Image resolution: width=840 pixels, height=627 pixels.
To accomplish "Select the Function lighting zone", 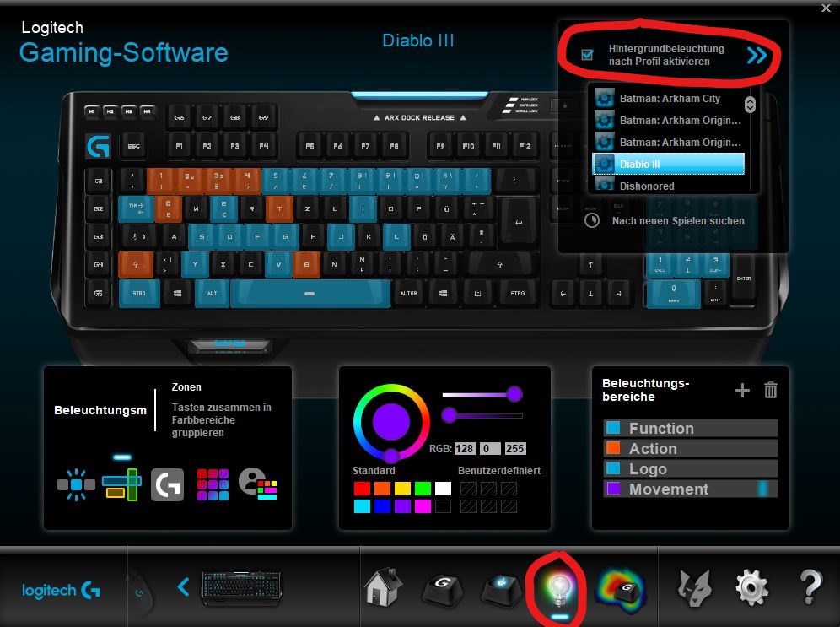I will point(691,428).
